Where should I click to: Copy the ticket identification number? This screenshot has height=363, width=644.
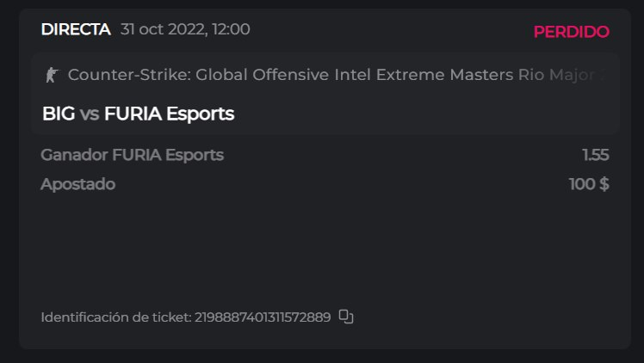pos(346,317)
